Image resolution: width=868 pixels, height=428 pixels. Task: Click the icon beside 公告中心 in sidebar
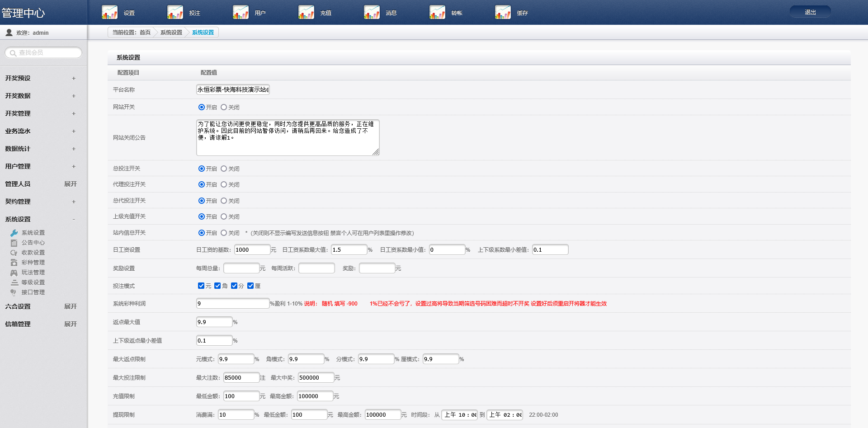coord(14,243)
